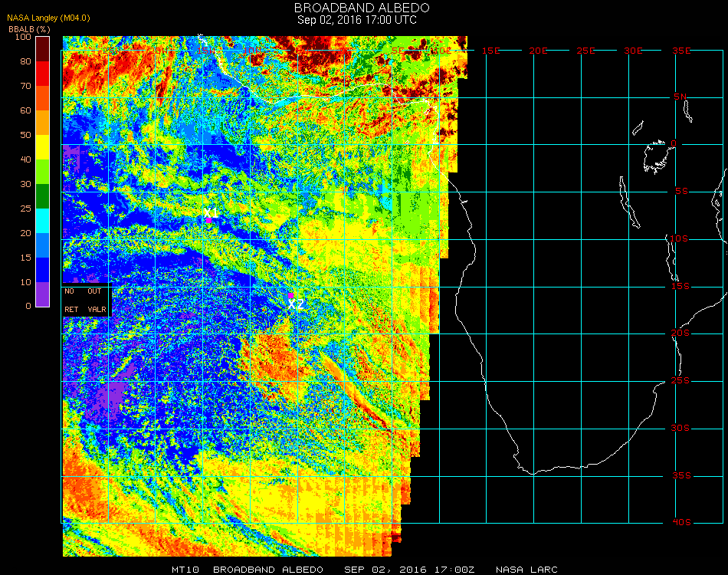The width and height of the screenshot is (728, 575).
Task: Click the 'BROADBAND ALBEDO' title at top
Action: [362, 8]
